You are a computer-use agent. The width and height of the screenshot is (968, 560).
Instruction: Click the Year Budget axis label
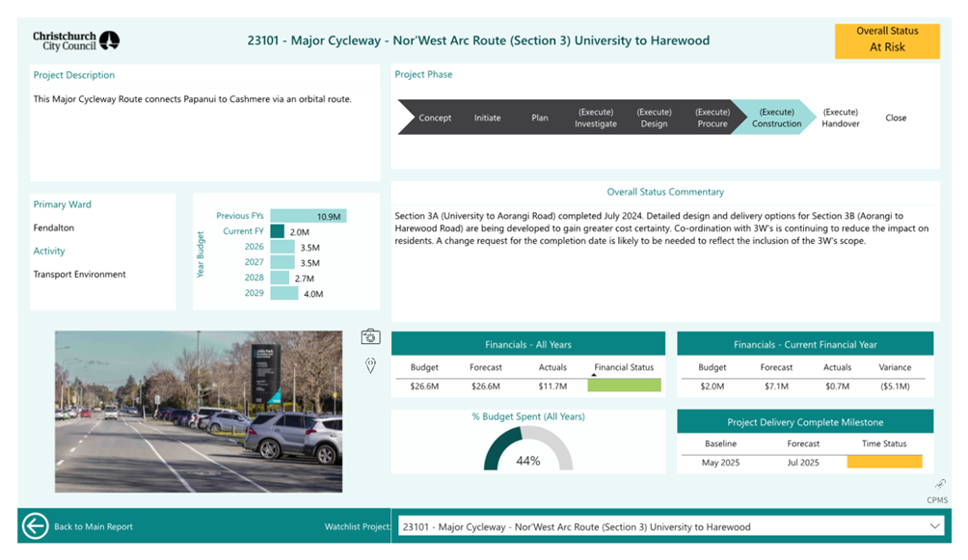pos(200,254)
